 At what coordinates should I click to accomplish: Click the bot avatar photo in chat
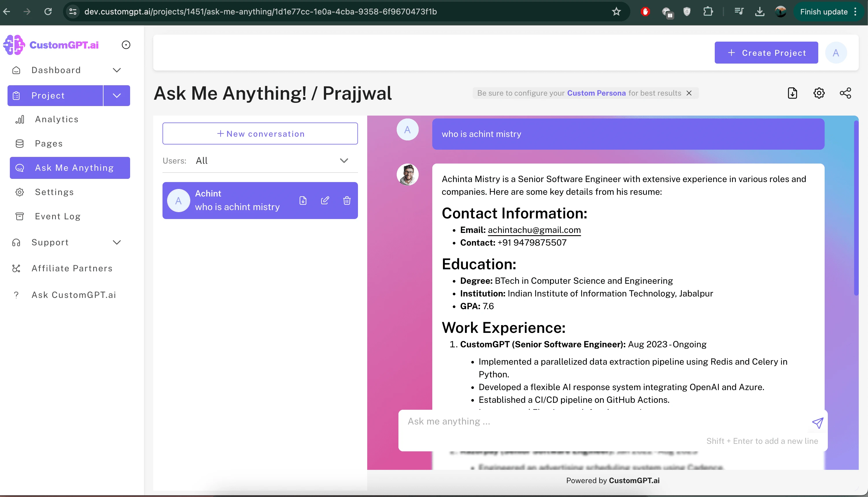pos(408,175)
